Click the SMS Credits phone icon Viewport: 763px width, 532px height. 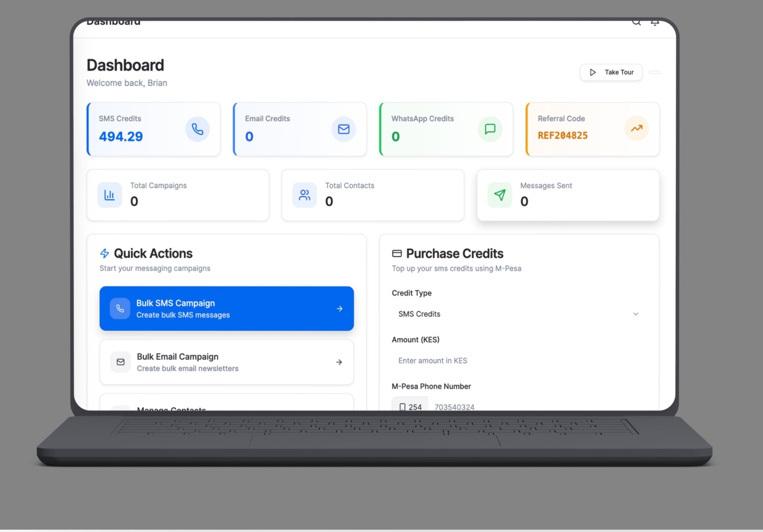tap(197, 129)
